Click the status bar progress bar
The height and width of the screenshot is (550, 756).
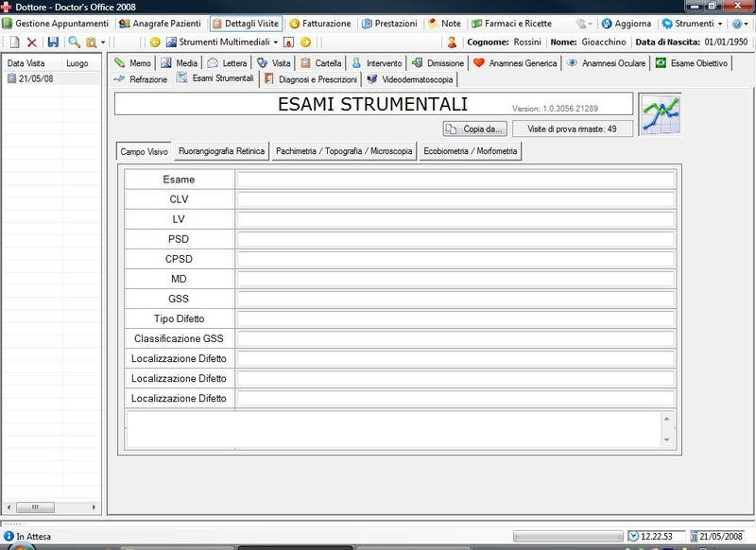pyautogui.click(x=568, y=536)
